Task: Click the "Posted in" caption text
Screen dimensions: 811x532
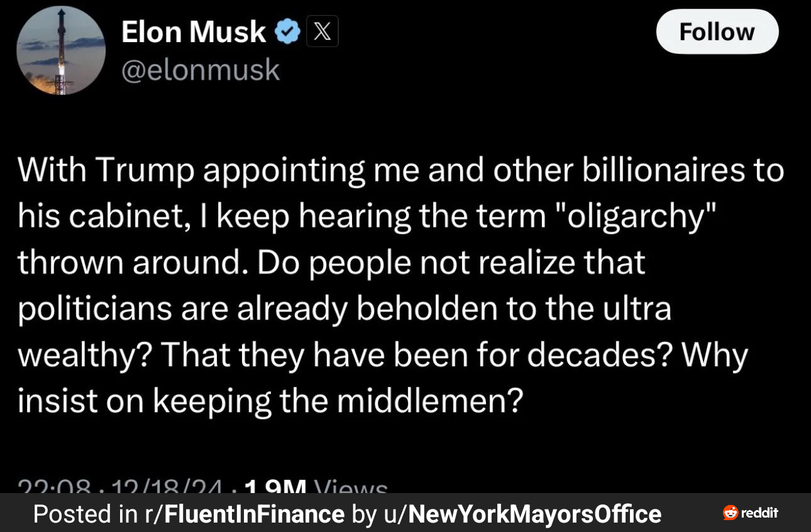Action: click(x=86, y=514)
